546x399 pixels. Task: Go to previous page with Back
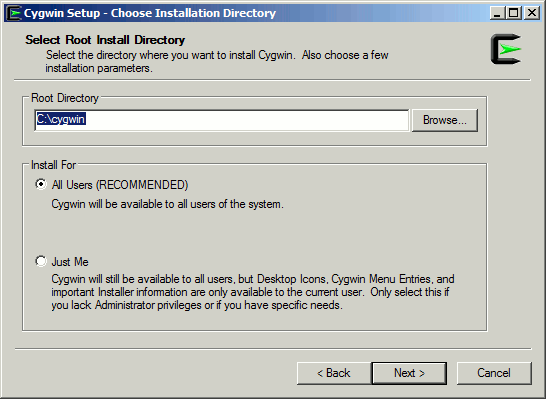point(334,373)
